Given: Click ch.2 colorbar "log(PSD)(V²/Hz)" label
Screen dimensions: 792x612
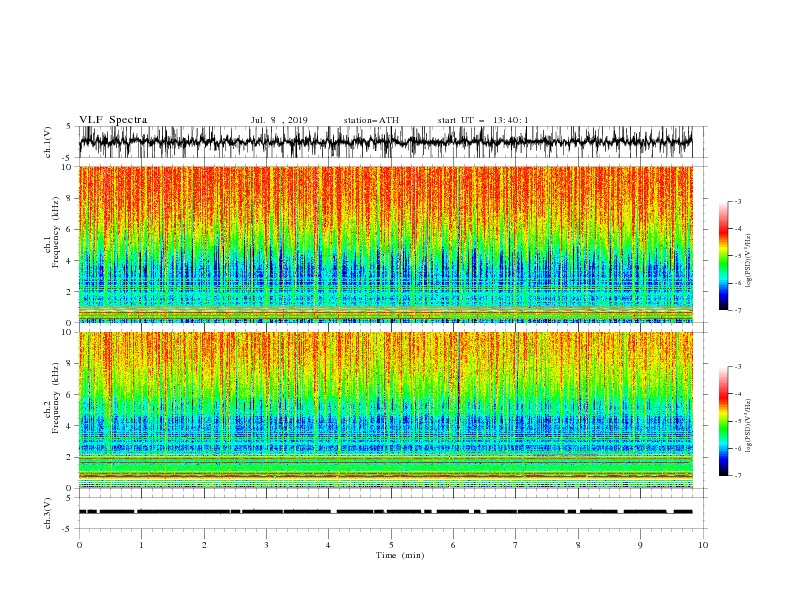Looking at the screenshot, I should (x=748, y=426).
